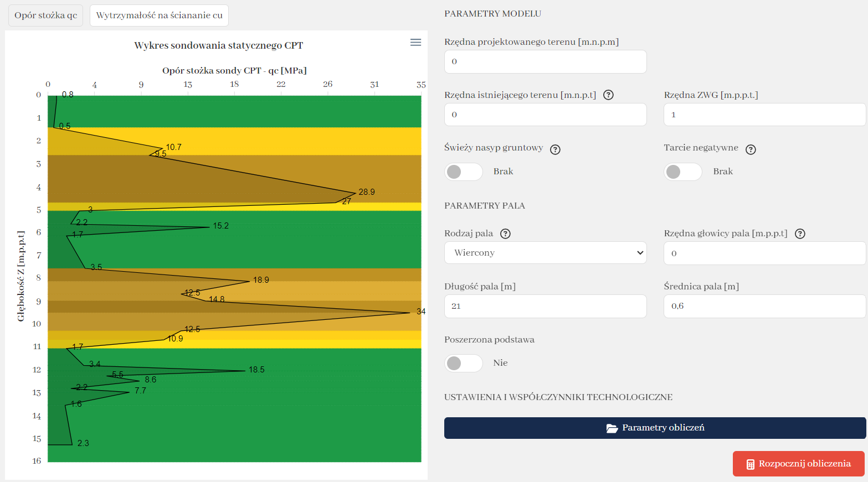The width and height of the screenshot is (868, 482).
Task: Focus the Rzędna projektowanego terenu field
Action: point(545,61)
